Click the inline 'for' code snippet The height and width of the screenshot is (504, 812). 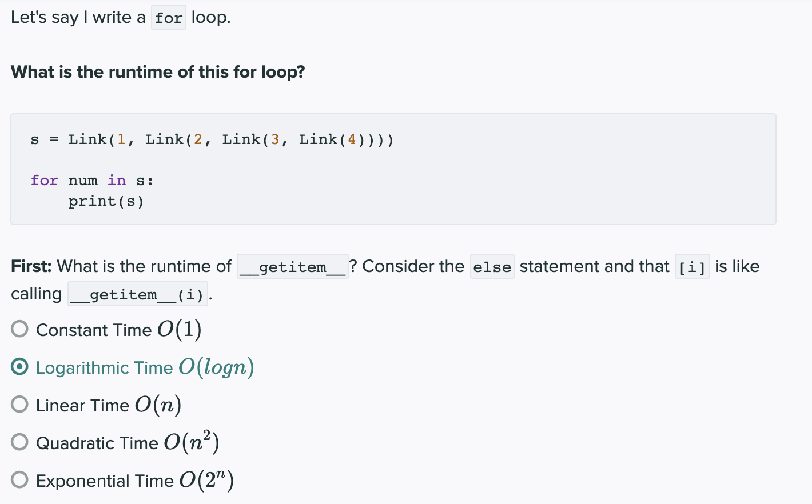click(x=169, y=18)
